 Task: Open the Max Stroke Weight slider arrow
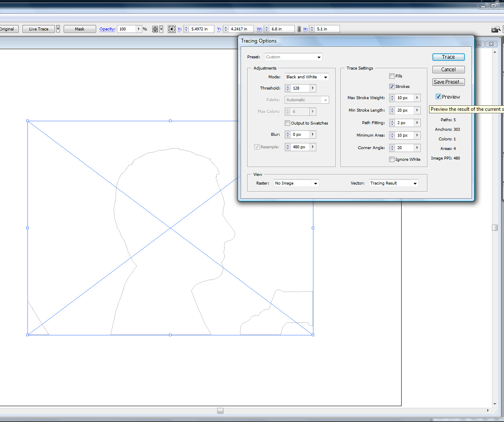coord(417,98)
